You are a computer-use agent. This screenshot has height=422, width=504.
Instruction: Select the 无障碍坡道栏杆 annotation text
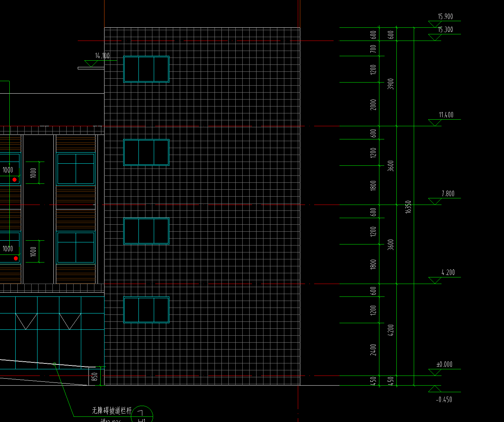click(112, 411)
